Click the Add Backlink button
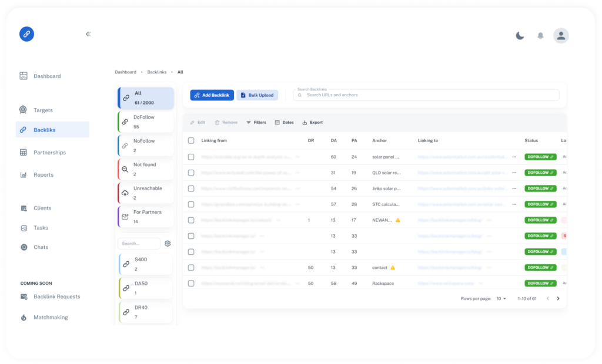 point(212,95)
